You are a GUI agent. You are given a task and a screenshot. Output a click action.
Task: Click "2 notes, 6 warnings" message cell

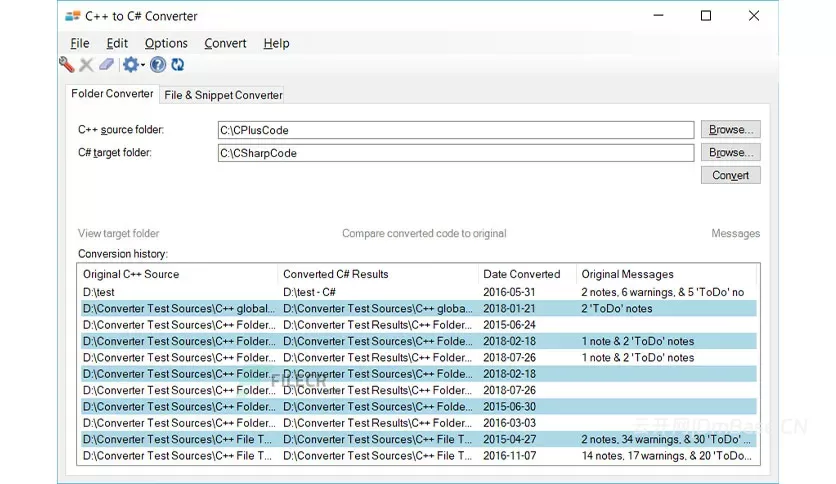(x=663, y=292)
